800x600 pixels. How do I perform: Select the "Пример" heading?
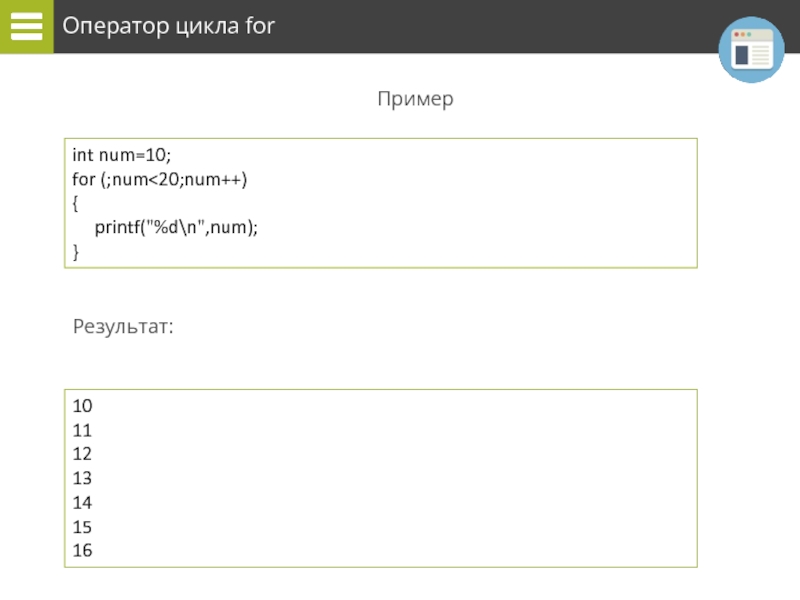click(415, 99)
